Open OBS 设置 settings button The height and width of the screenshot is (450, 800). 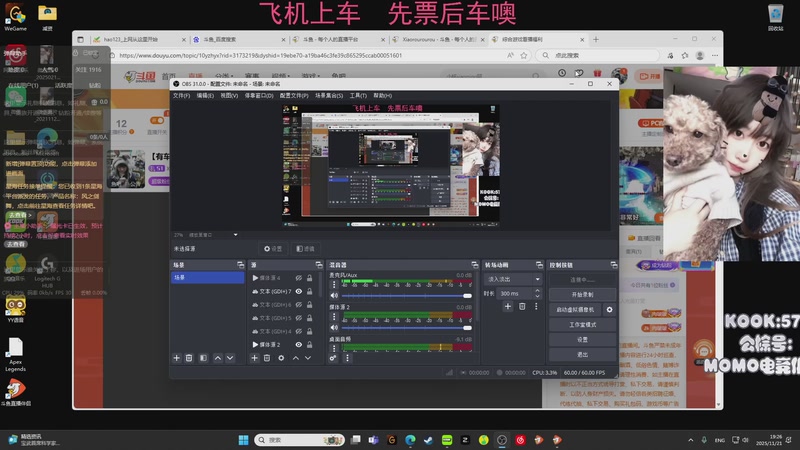click(x=582, y=339)
